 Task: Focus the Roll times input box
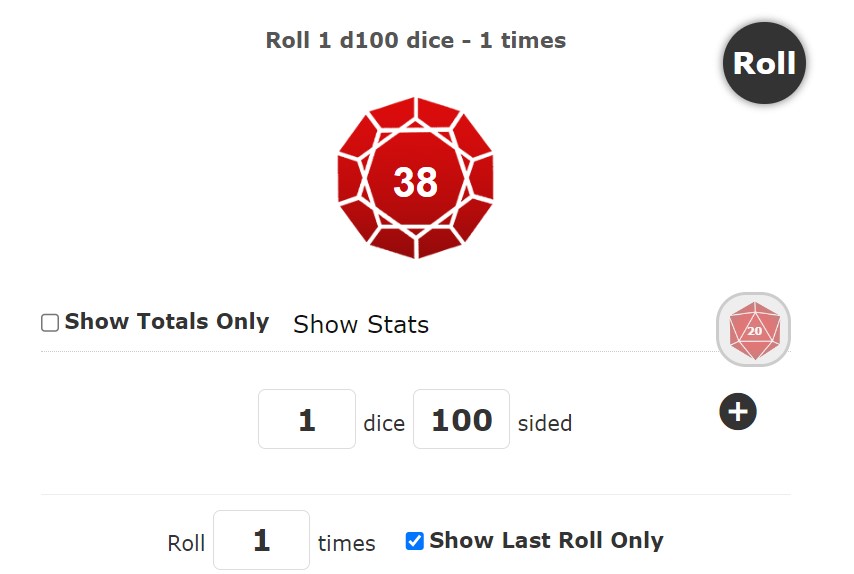[x=261, y=540]
